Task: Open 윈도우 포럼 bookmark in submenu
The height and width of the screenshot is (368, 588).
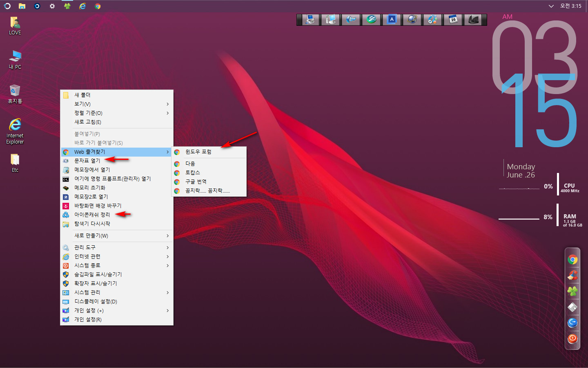Action: (209, 152)
